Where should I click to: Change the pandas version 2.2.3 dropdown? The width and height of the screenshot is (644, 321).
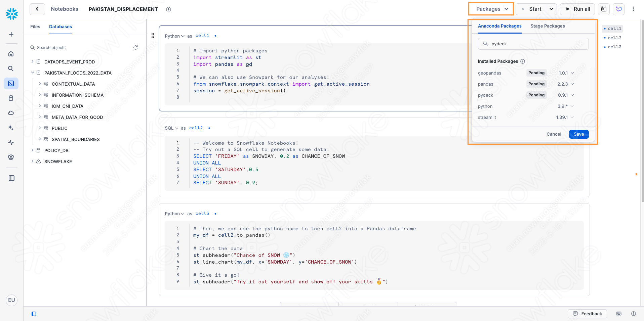click(565, 84)
